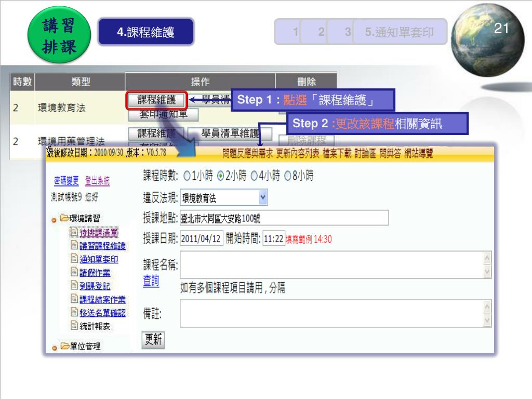
Task: Click 備註 scrollbar up arrow
Action: pyautogui.click(x=487, y=307)
